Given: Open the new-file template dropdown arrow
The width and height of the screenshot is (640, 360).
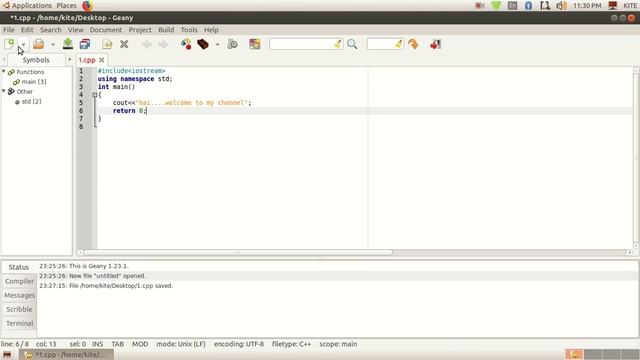Looking at the screenshot, I should pyautogui.click(x=23, y=44).
